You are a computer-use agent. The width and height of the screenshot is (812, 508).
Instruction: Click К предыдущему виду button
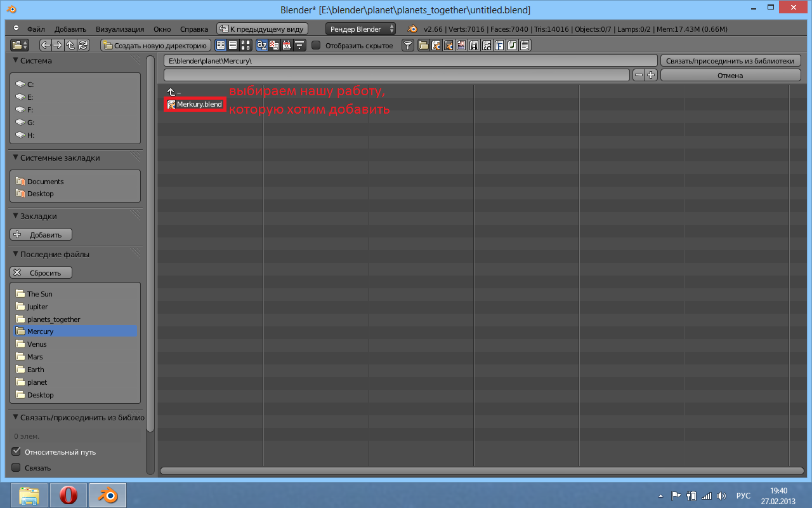[x=262, y=29]
